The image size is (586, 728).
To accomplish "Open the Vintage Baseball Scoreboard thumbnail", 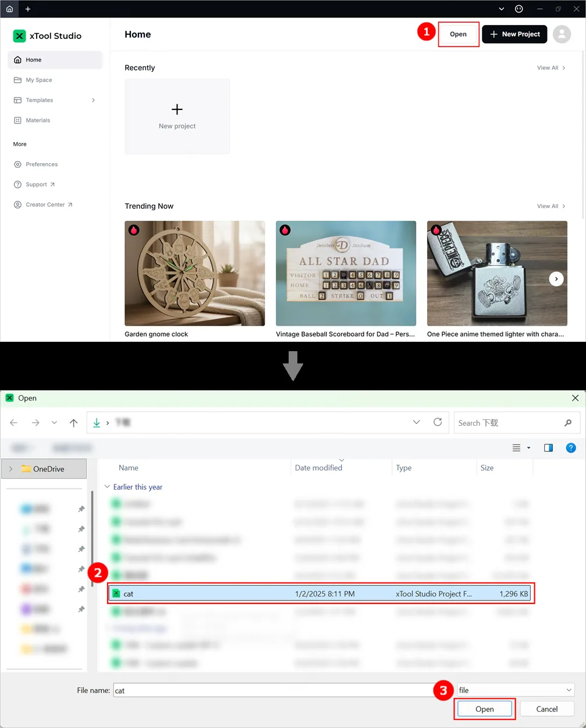I will [346, 273].
